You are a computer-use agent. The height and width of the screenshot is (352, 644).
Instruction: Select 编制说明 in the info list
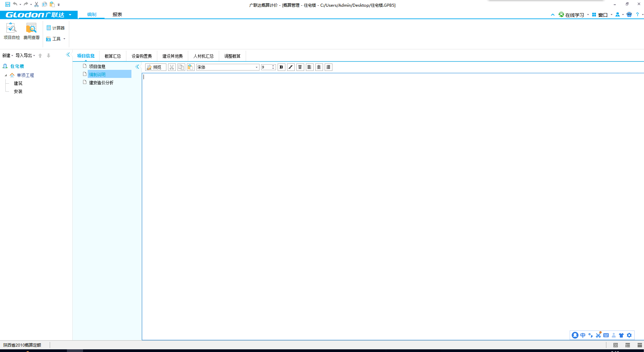pyautogui.click(x=109, y=74)
